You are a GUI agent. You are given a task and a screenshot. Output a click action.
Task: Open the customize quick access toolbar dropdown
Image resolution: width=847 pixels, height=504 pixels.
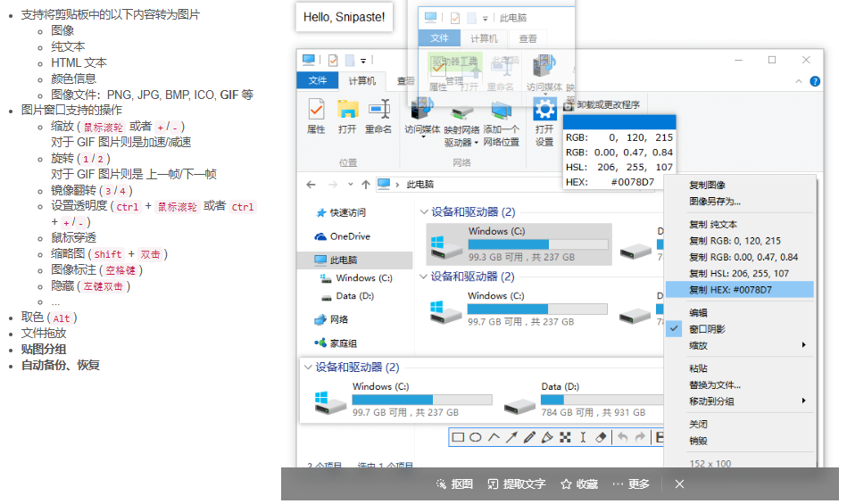363,61
